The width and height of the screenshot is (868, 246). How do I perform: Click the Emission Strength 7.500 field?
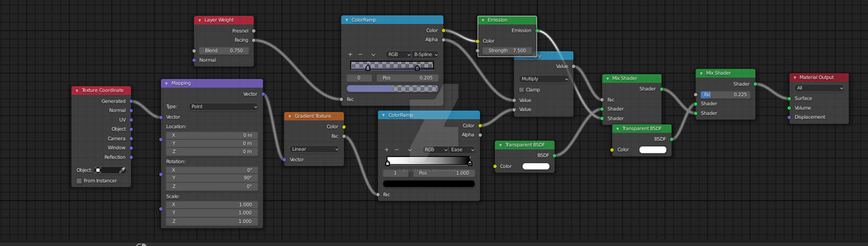[507, 51]
